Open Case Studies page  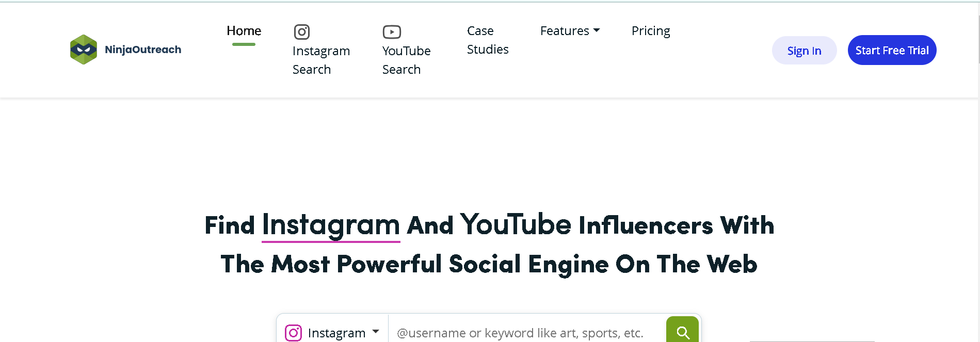point(488,40)
